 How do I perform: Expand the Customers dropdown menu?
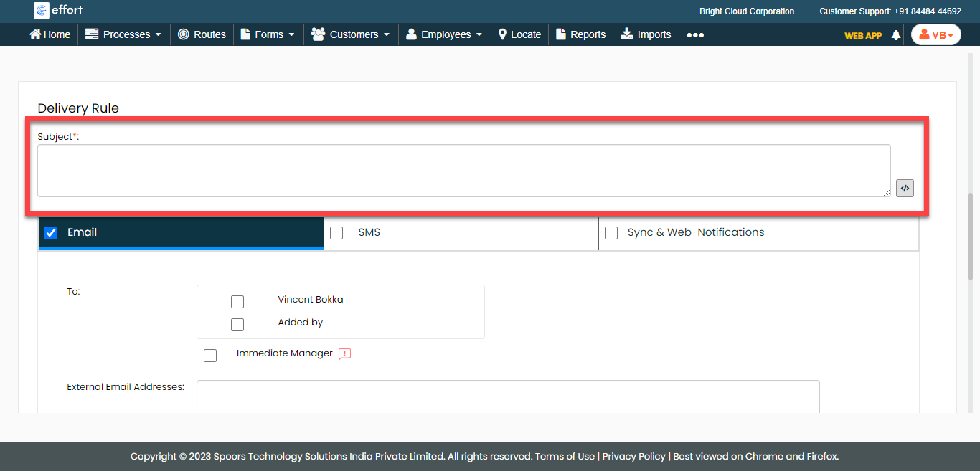pos(351,34)
